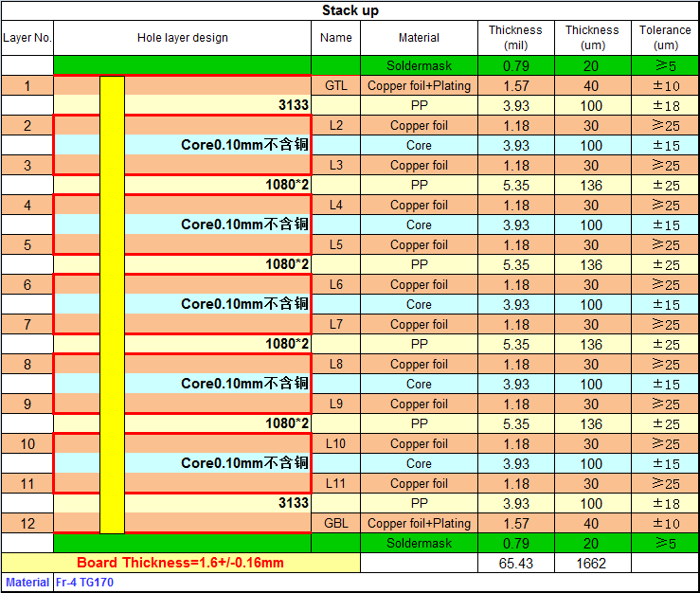
Task: Select layer number "6" cell
Action: click(27, 284)
